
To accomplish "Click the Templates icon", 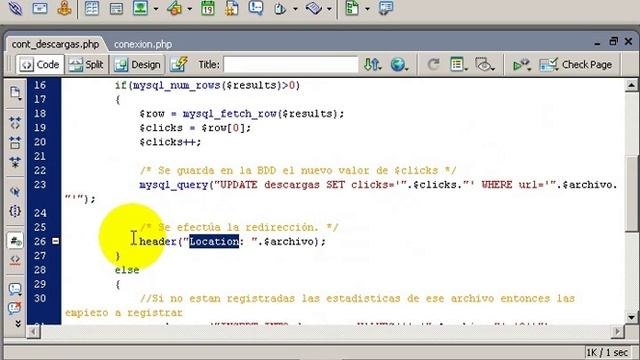I will [352, 8].
